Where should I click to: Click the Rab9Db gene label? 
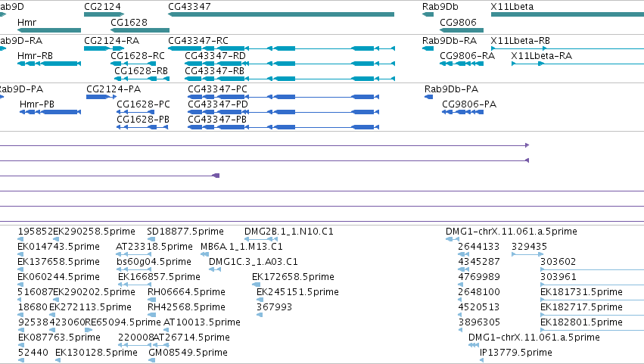(440, 7)
